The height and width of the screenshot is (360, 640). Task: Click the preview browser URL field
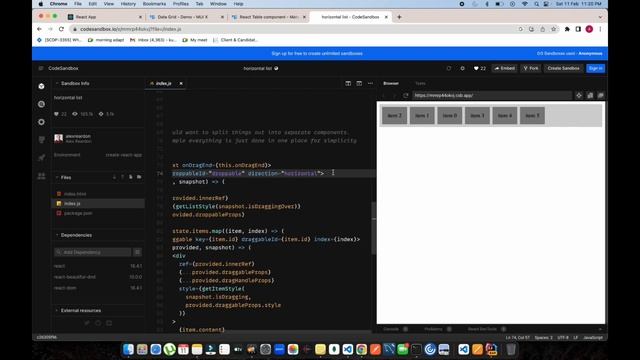pos(491,95)
